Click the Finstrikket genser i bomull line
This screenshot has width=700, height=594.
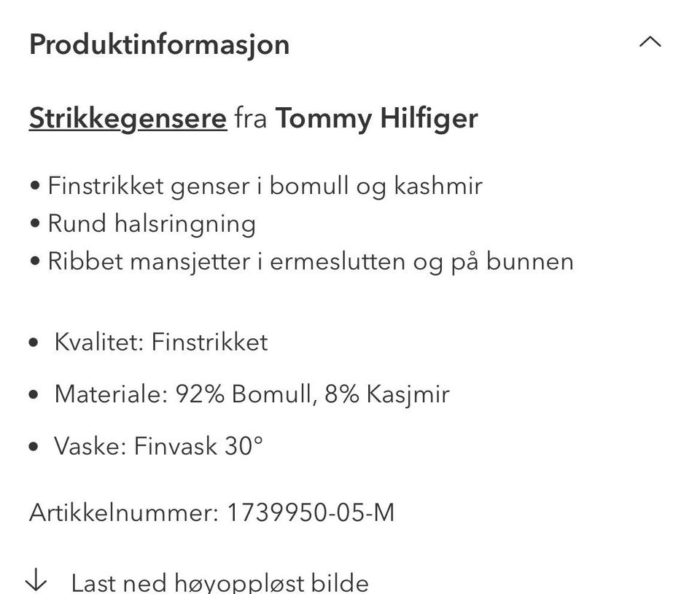click(265, 186)
